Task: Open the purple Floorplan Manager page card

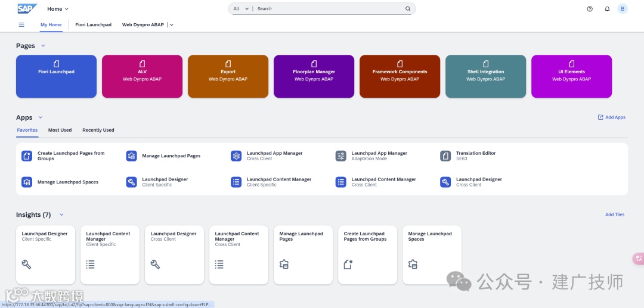Action: click(314, 76)
